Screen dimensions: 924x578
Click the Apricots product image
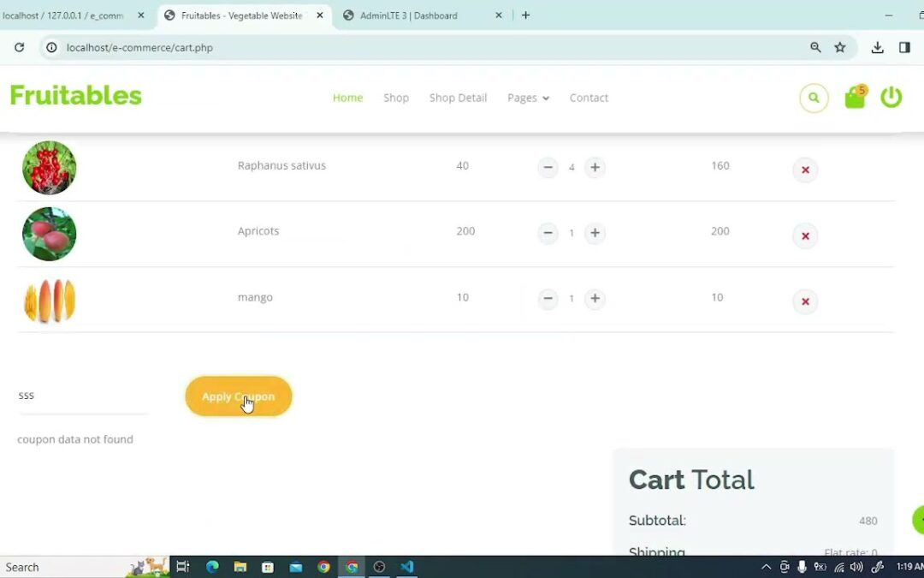(49, 234)
